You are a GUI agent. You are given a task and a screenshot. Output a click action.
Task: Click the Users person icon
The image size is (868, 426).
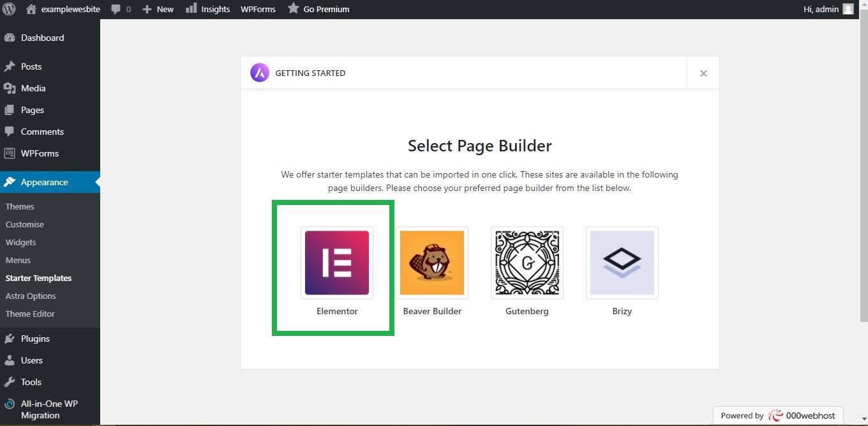pyautogui.click(x=10, y=360)
